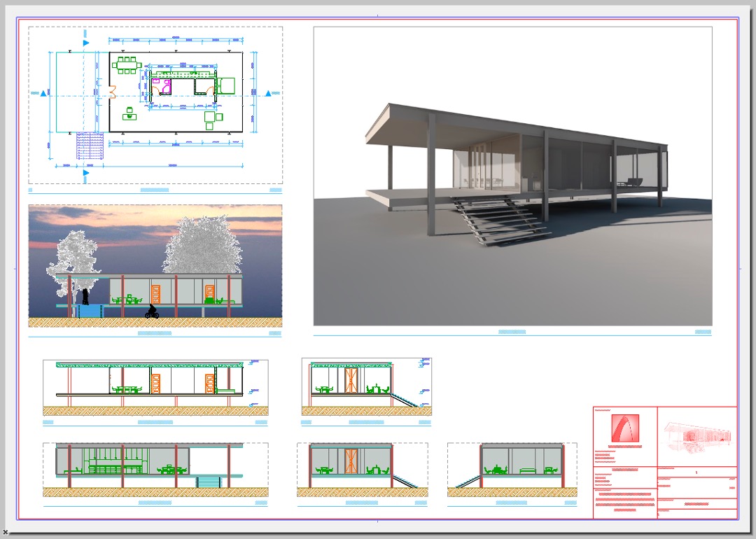Select the green desk with chair in the floor plan
The image size is (756, 539).
tap(129, 114)
